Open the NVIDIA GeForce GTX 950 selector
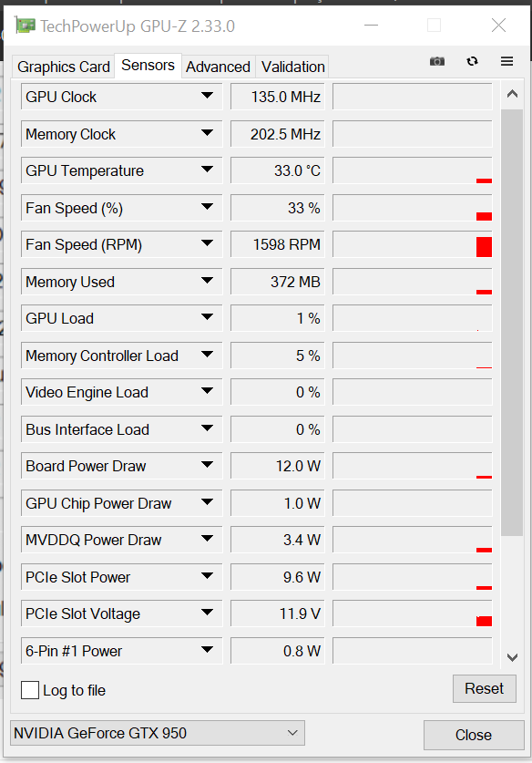532x763 pixels. tap(158, 733)
